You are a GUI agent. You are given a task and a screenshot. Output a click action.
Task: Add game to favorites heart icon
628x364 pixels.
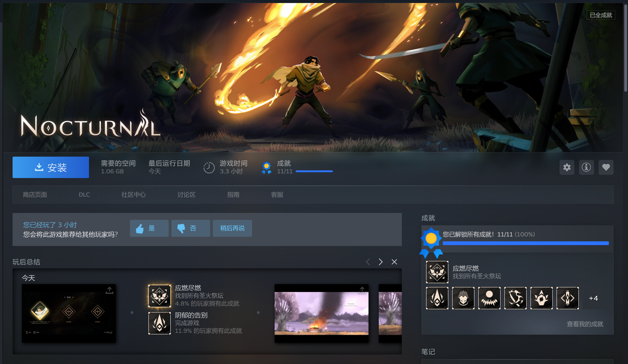click(606, 167)
